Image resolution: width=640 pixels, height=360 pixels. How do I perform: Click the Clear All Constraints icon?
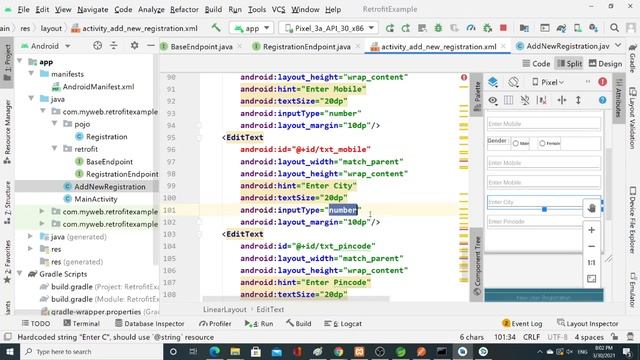(542, 100)
